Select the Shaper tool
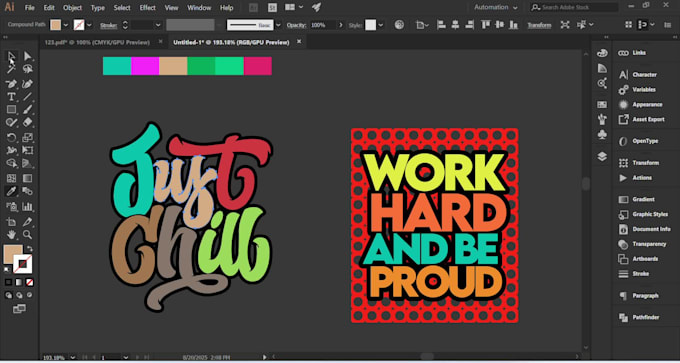This screenshot has width=680, height=363. pos(11,123)
